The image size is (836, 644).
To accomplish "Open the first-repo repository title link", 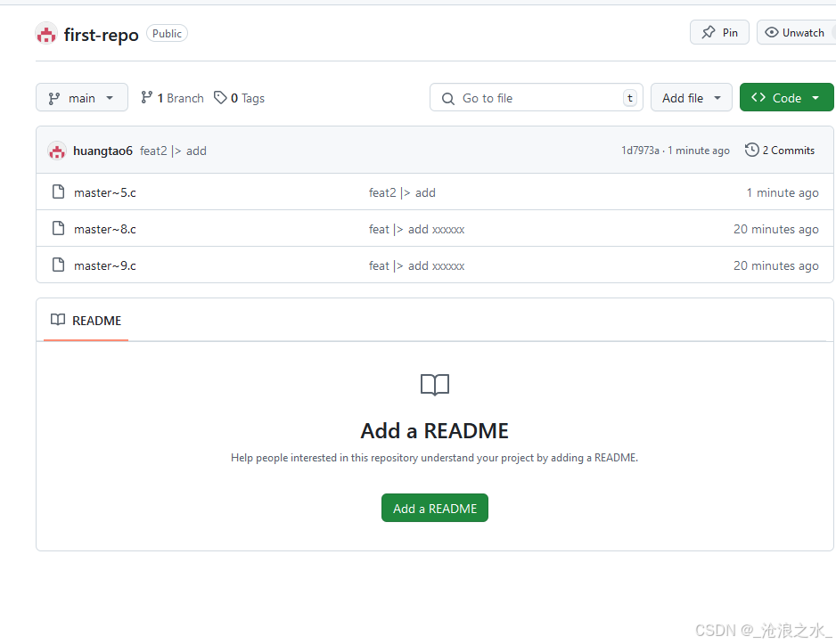I will (102, 35).
